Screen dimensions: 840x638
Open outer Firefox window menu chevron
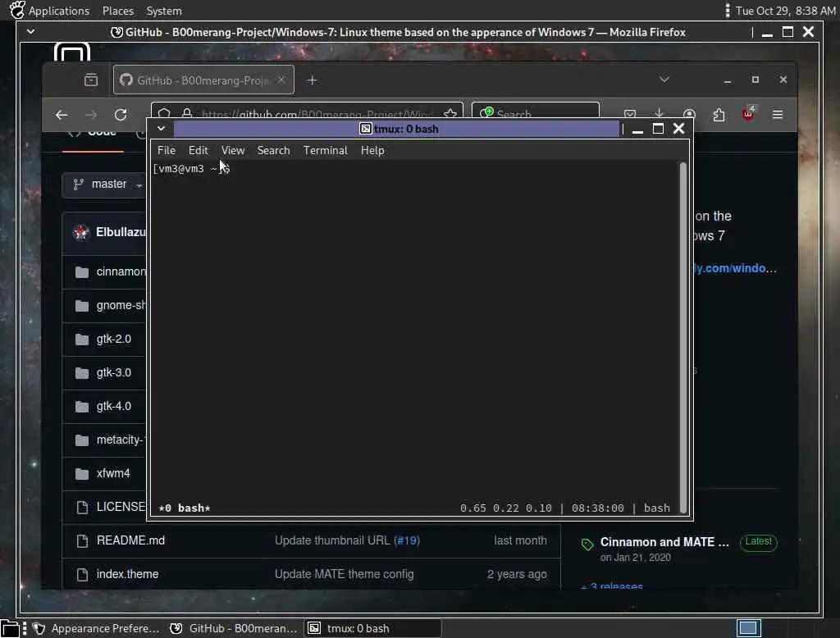click(x=30, y=32)
